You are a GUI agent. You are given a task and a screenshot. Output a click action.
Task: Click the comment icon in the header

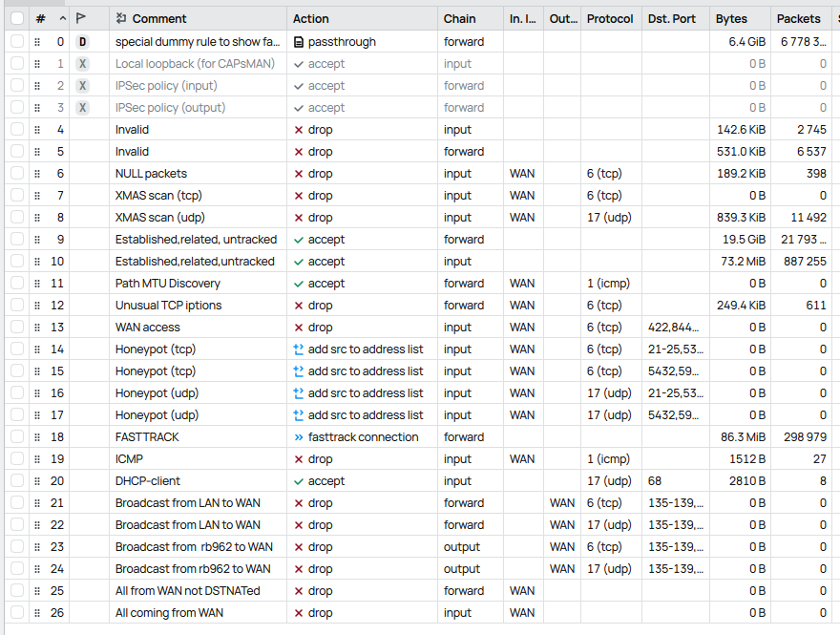120,18
